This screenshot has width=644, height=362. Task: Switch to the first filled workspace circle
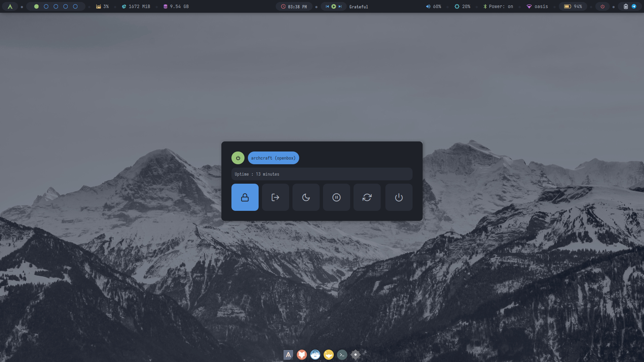point(37,6)
